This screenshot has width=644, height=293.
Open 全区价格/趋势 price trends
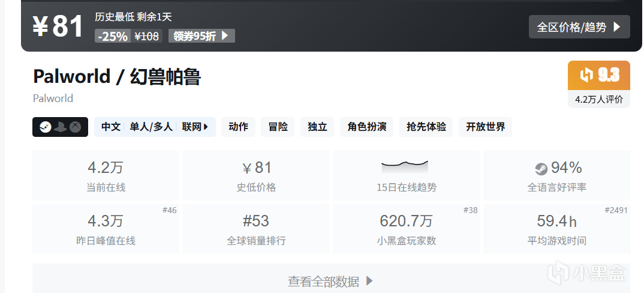tap(579, 27)
